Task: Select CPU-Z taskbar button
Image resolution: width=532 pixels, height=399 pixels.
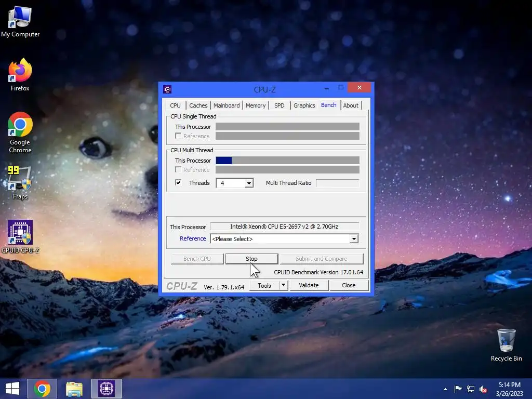Action: (106, 389)
